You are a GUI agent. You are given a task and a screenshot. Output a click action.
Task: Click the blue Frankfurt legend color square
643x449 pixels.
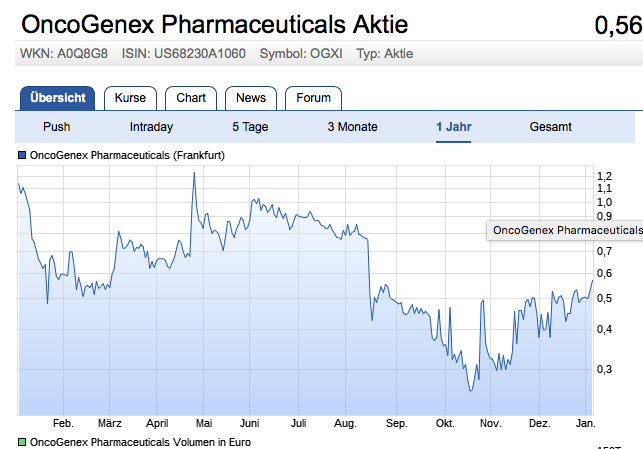(21, 156)
